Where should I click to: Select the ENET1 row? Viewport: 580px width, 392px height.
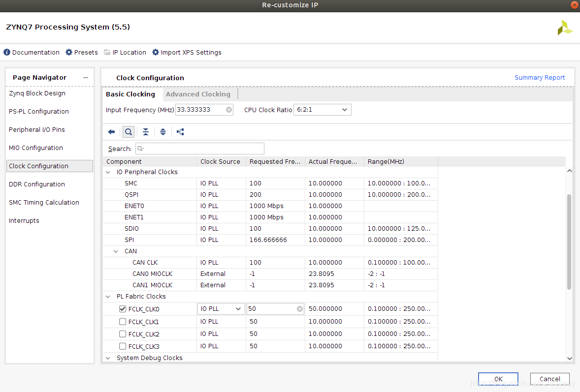[270, 217]
